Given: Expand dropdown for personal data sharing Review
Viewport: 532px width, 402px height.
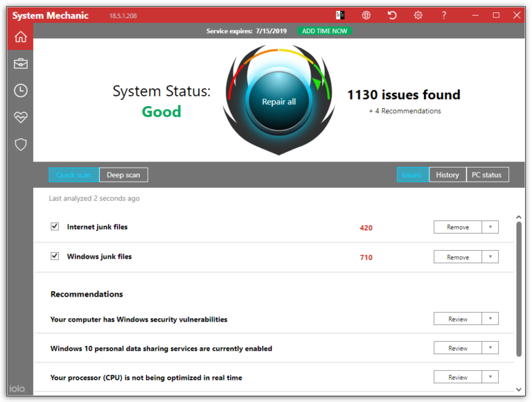Looking at the screenshot, I should [x=490, y=348].
